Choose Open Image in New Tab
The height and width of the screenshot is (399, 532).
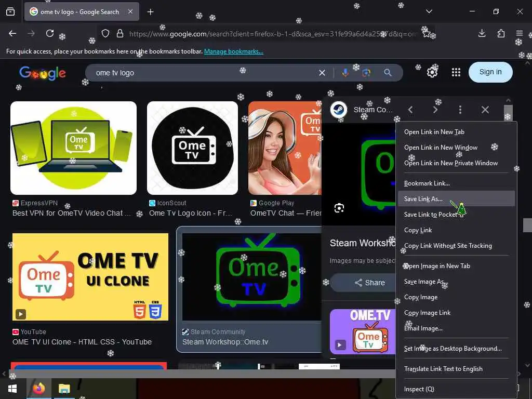click(456, 266)
